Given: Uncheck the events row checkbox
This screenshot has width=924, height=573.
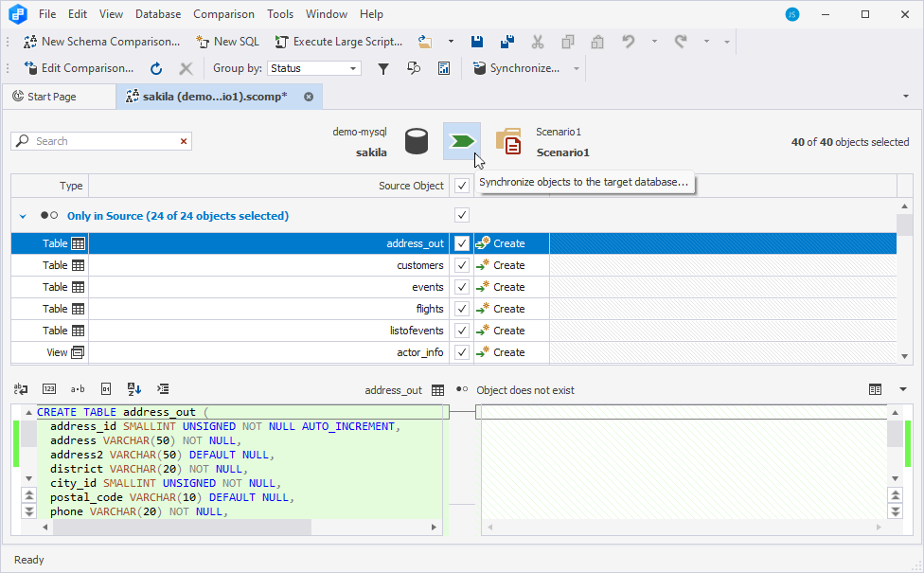Looking at the screenshot, I should coord(462,287).
